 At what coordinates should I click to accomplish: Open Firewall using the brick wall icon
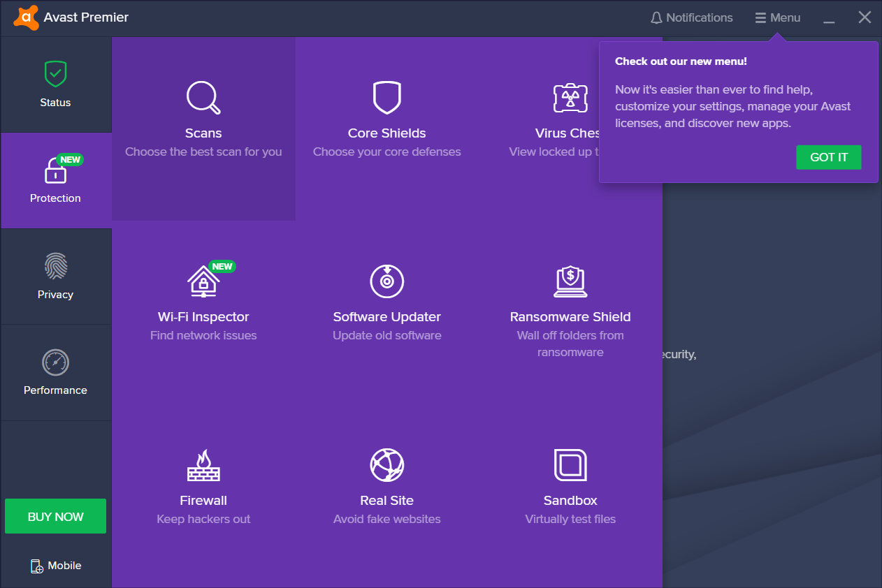[203, 465]
